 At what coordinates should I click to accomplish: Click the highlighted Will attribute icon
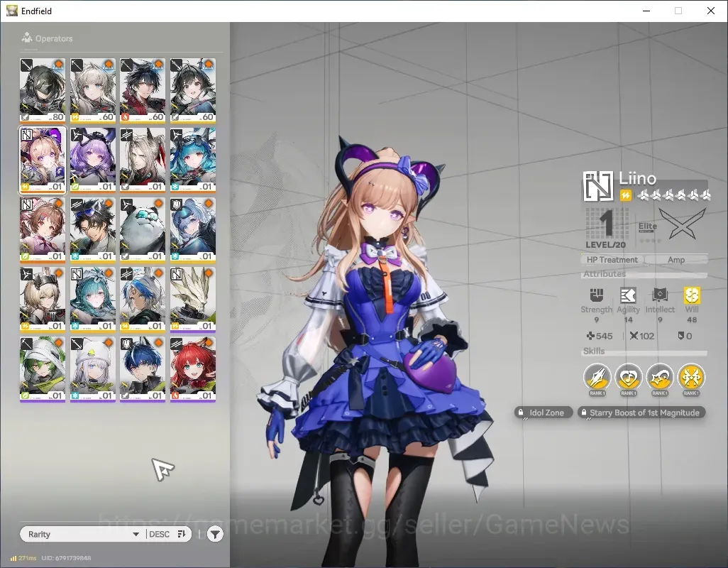tap(692, 295)
